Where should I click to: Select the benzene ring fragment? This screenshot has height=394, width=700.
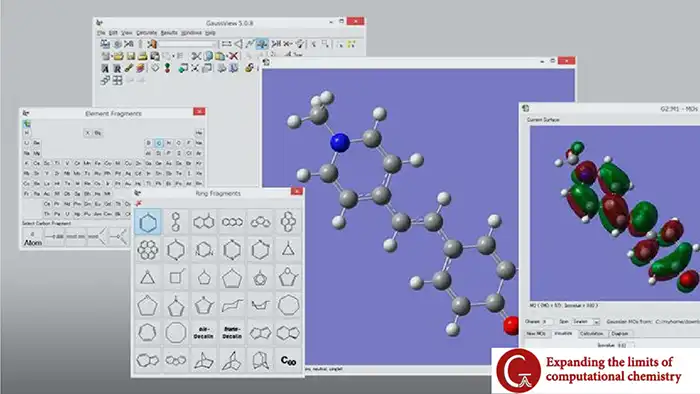coord(148,222)
